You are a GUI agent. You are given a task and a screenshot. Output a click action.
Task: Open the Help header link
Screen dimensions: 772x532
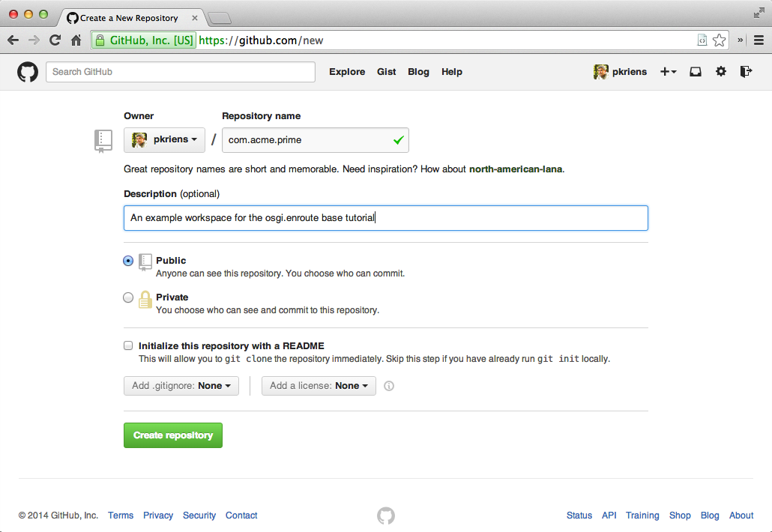point(451,72)
